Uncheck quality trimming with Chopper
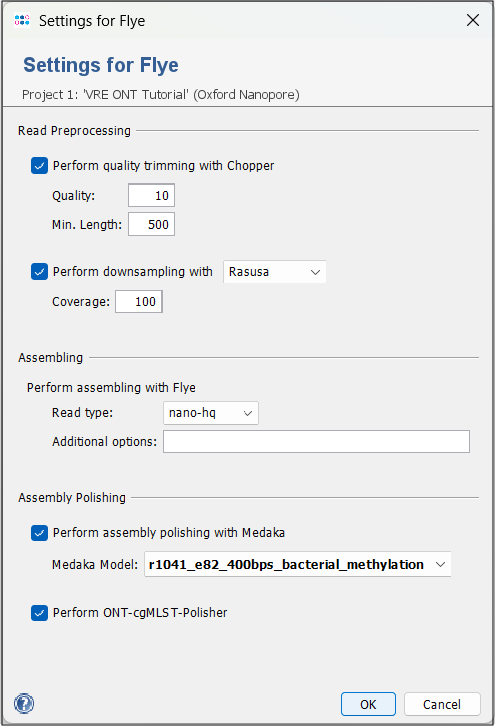This screenshot has height=726, width=495. (x=39, y=166)
